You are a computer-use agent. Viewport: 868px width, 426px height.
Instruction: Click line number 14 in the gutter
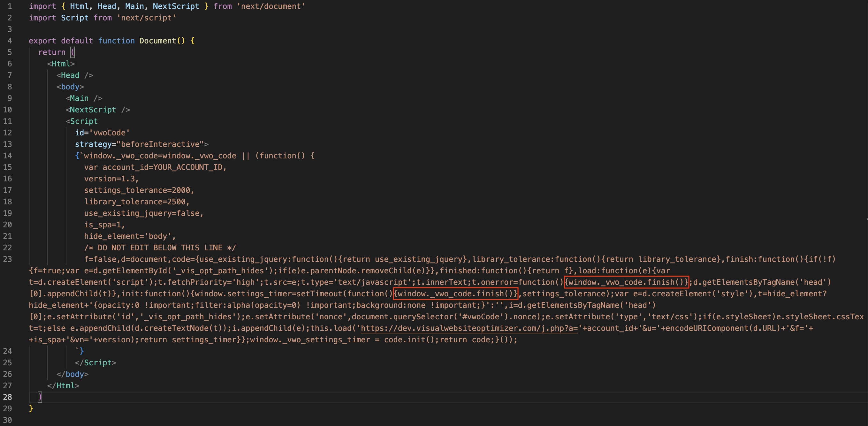tap(7, 156)
